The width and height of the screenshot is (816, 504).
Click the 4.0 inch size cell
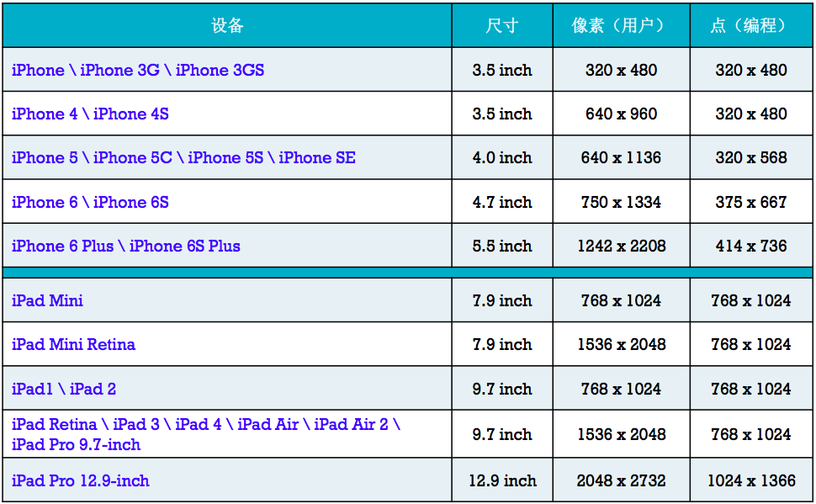[502, 157]
